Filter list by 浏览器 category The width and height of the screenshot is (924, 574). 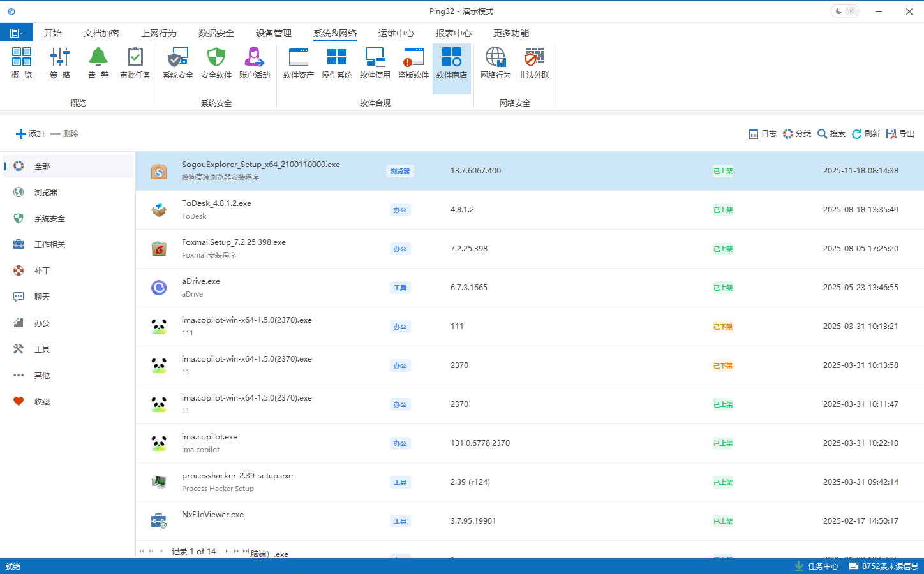(x=46, y=193)
